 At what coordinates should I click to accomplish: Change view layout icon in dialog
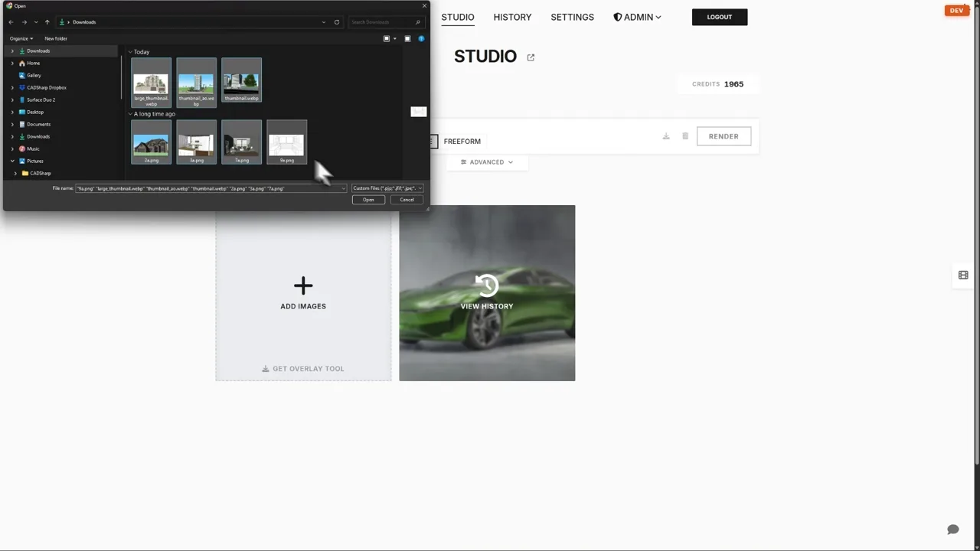point(387,38)
